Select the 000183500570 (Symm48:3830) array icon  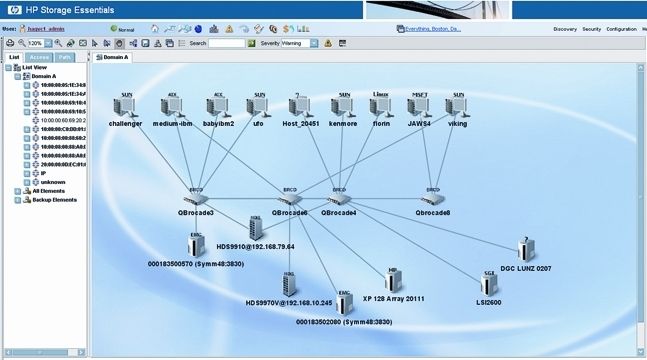(196, 246)
